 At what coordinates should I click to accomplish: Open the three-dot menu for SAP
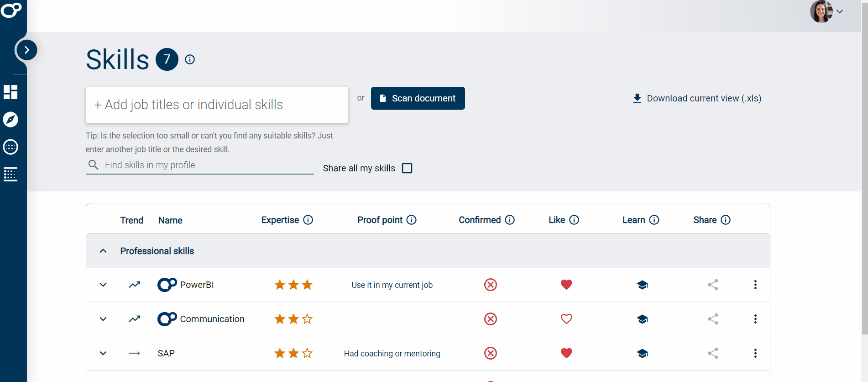pyautogui.click(x=755, y=353)
